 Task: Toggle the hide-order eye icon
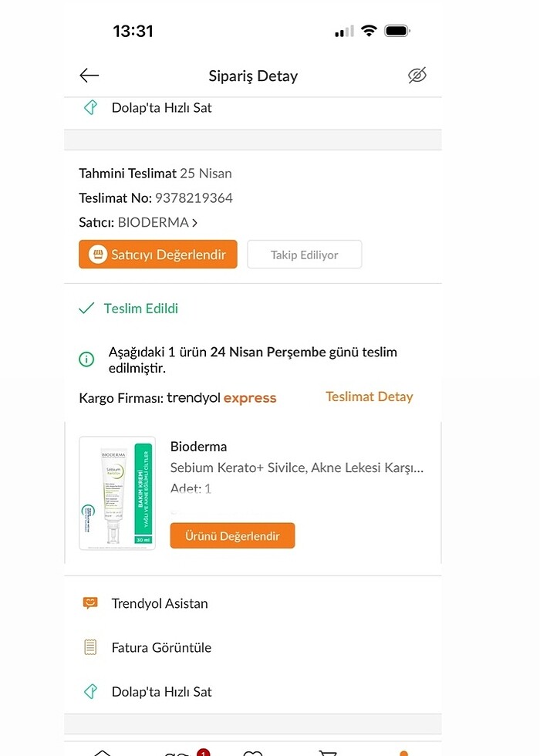click(417, 75)
